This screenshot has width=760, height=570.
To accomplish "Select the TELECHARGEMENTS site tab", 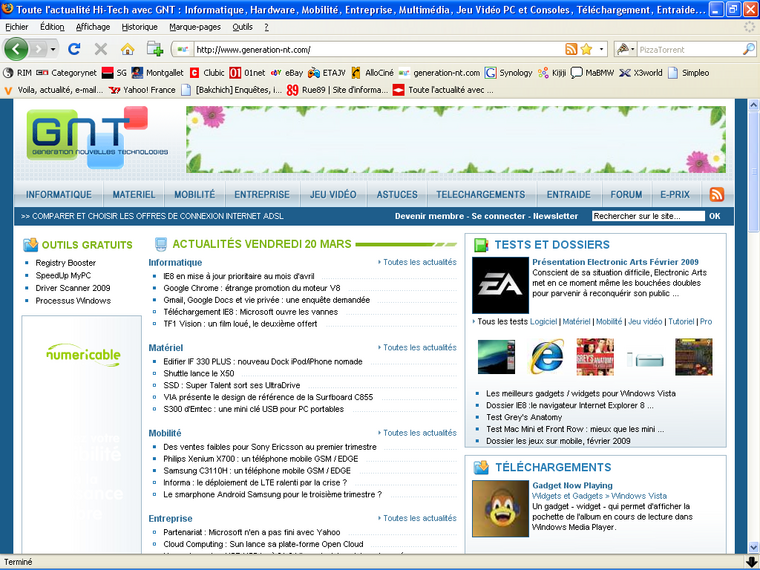I will point(480,194).
